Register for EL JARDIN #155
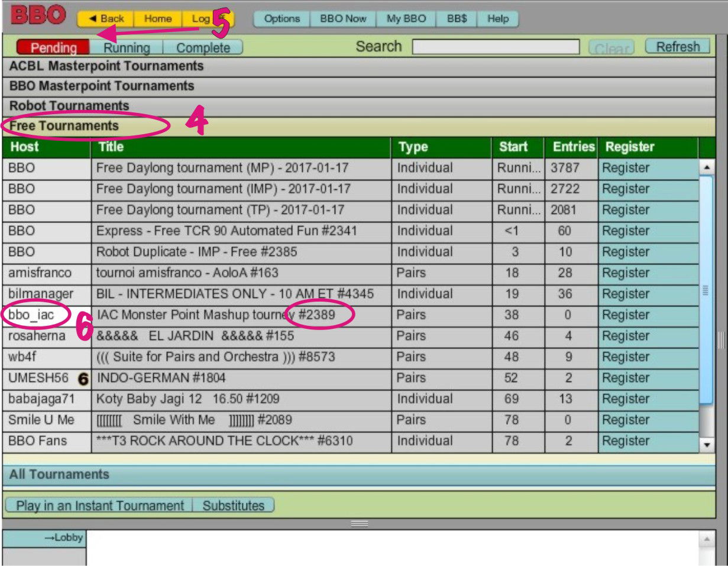 coord(648,336)
